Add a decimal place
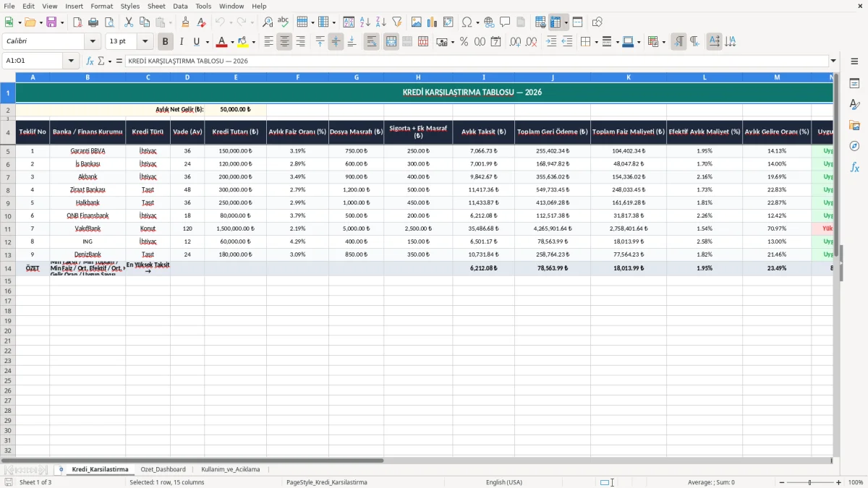868x488 pixels. [x=516, y=42]
